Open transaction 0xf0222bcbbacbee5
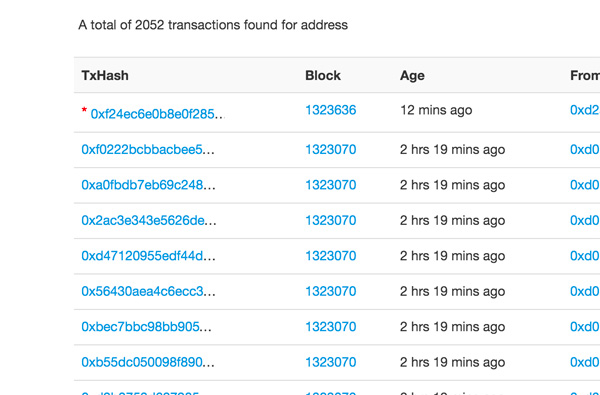 click(142, 149)
